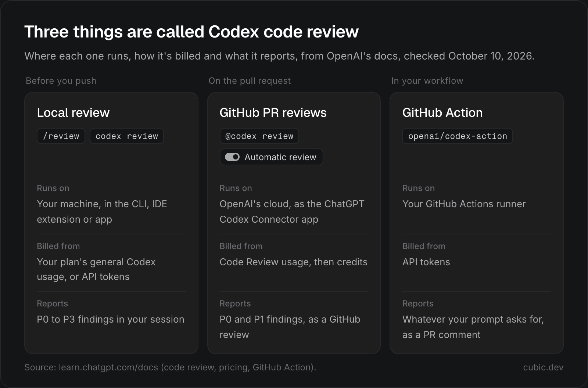Click 'Whatever your prompt asks for, as a PR comment'

click(x=473, y=327)
